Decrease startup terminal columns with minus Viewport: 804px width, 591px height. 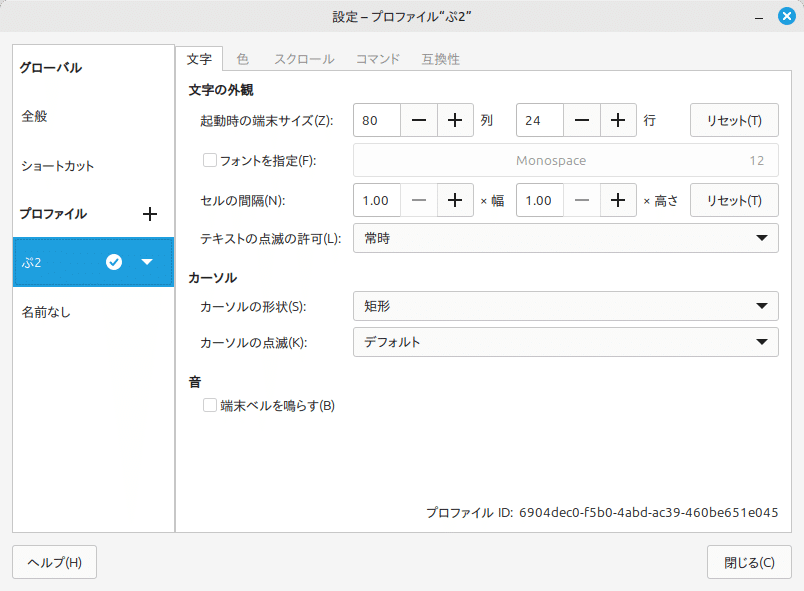(417, 120)
